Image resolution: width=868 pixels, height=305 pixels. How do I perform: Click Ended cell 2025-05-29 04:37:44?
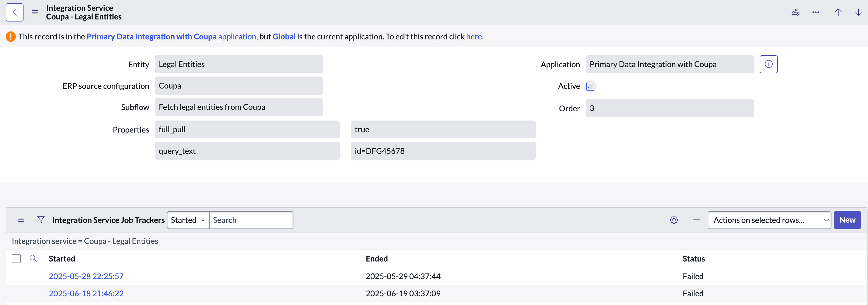click(403, 276)
